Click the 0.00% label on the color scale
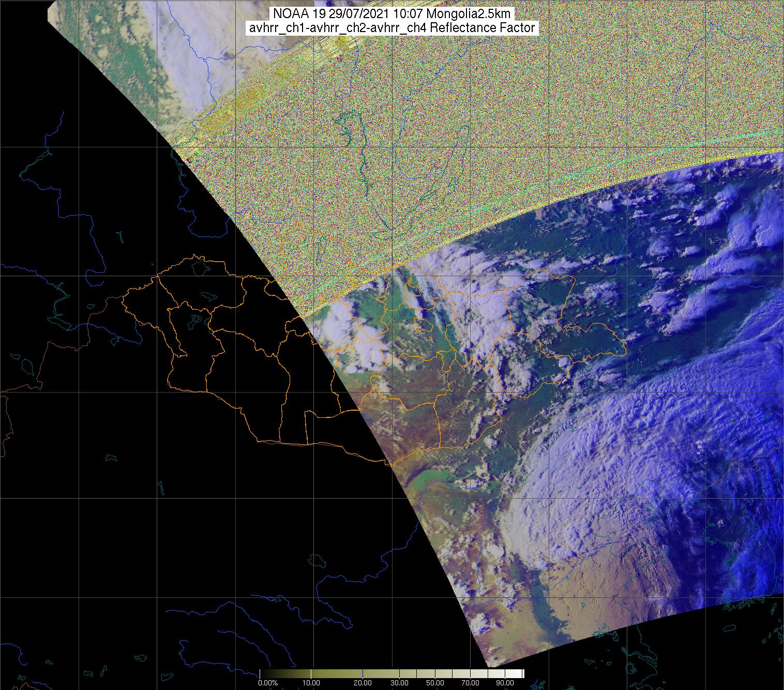Screen dimensions: 784x690 tap(268, 684)
